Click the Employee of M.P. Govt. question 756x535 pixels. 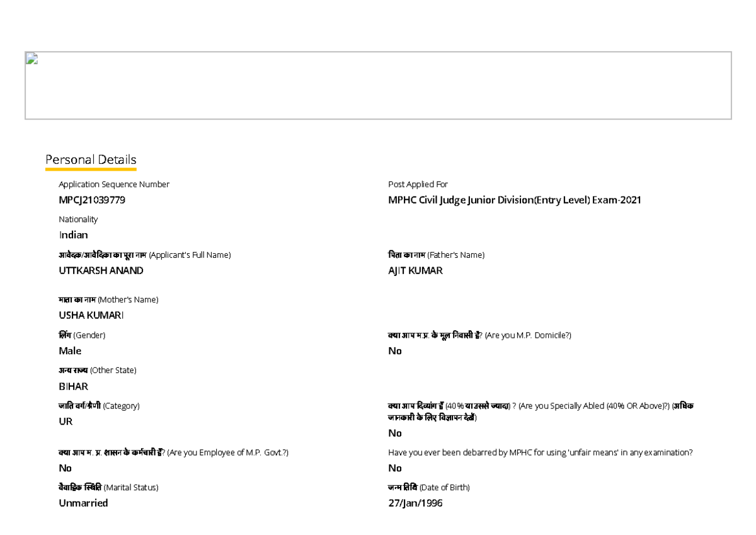(x=173, y=452)
